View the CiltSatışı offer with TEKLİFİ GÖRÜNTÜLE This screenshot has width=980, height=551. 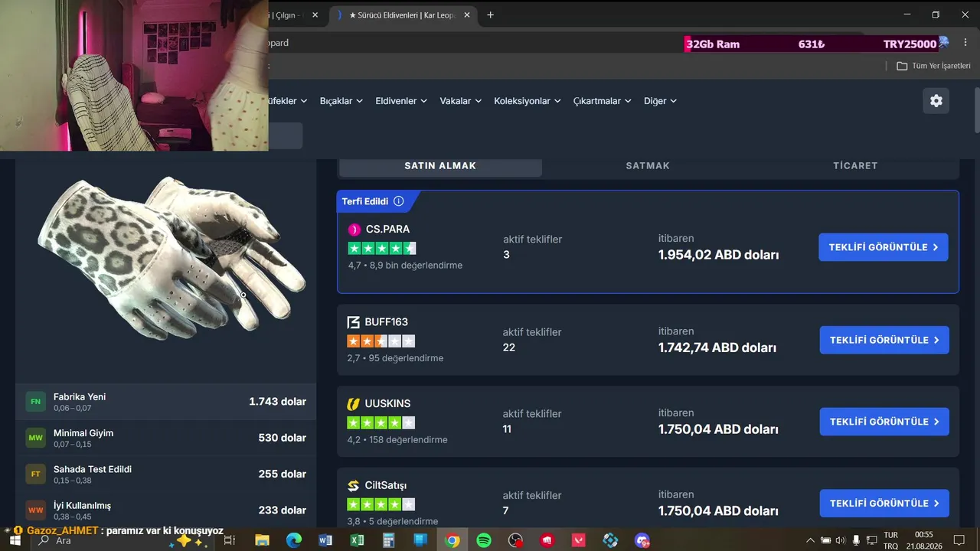click(x=884, y=504)
